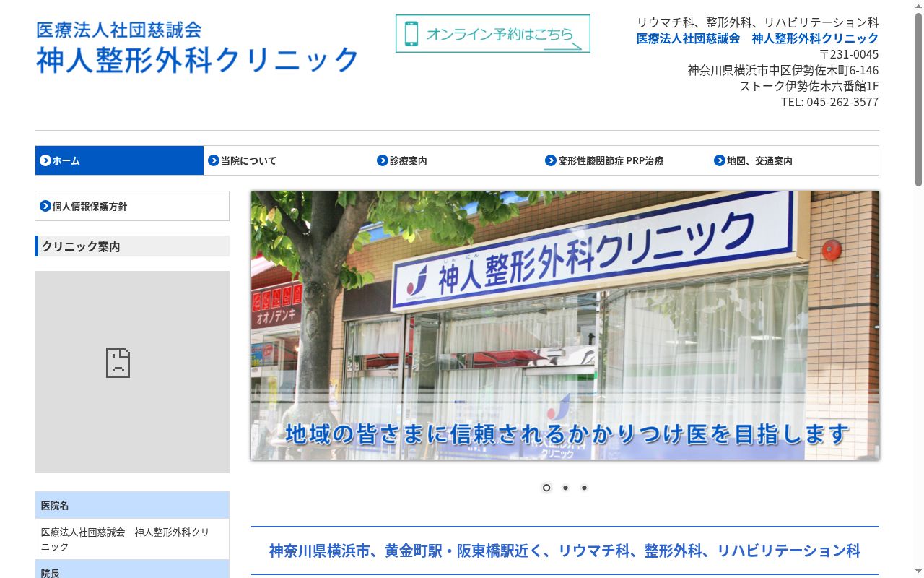Image resolution: width=924 pixels, height=578 pixels.
Task: Click the 〒231-0045 postal code text
Action: pyautogui.click(x=849, y=54)
